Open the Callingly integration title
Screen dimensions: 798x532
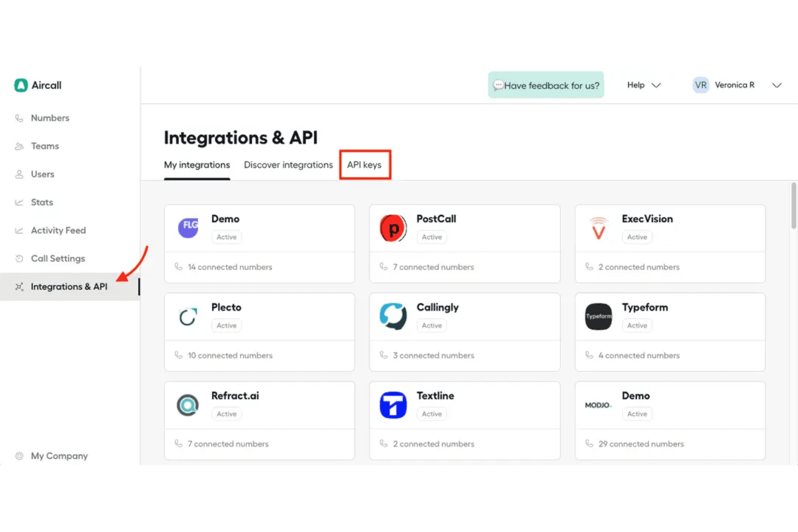tap(437, 307)
